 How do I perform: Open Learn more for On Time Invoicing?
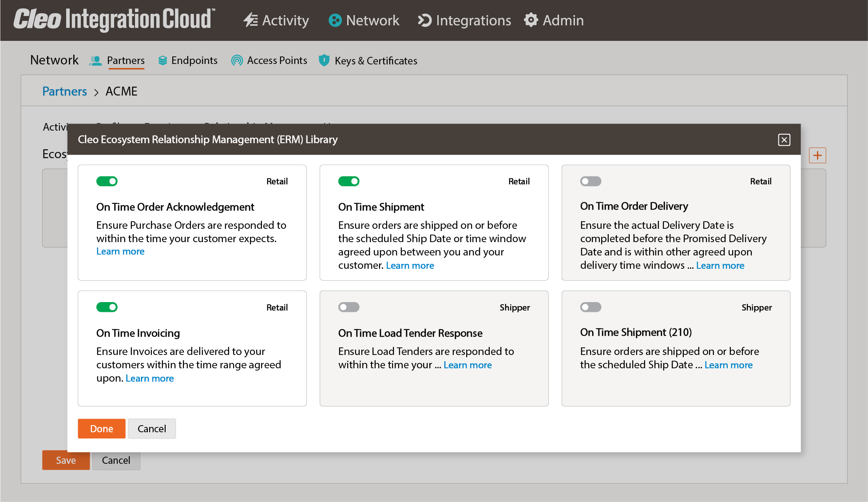tap(150, 378)
